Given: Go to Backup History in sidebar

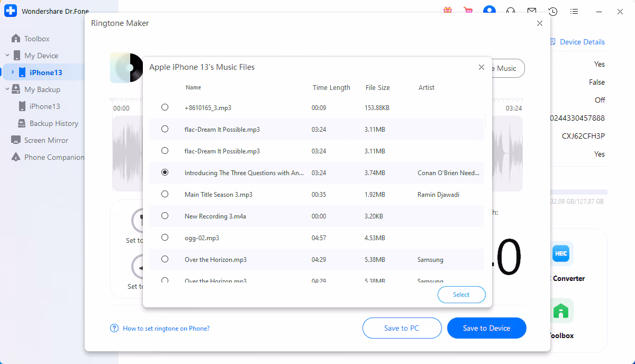Looking at the screenshot, I should (53, 123).
